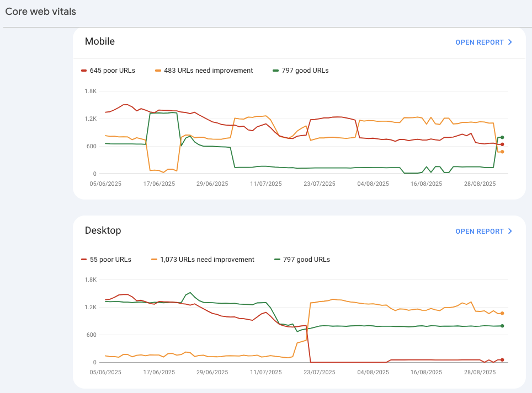Click the green endpoint dot on the Mobile chart

[502, 138]
